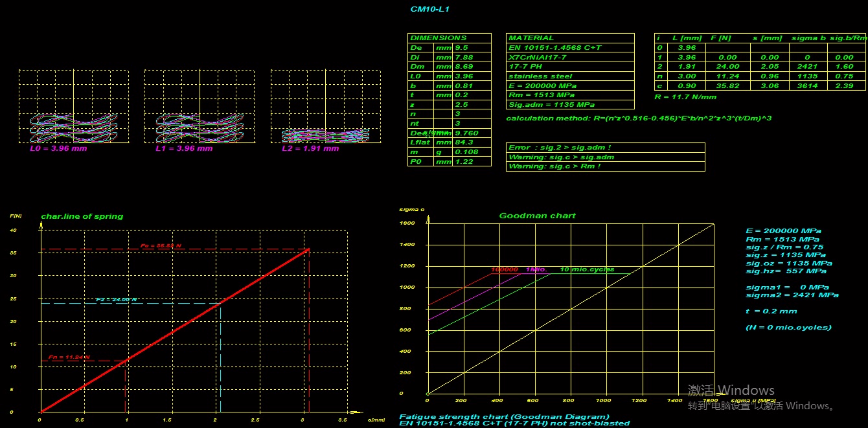Click the char.line of spring chart title
The image size is (868, 428).
tap(82, 216)
